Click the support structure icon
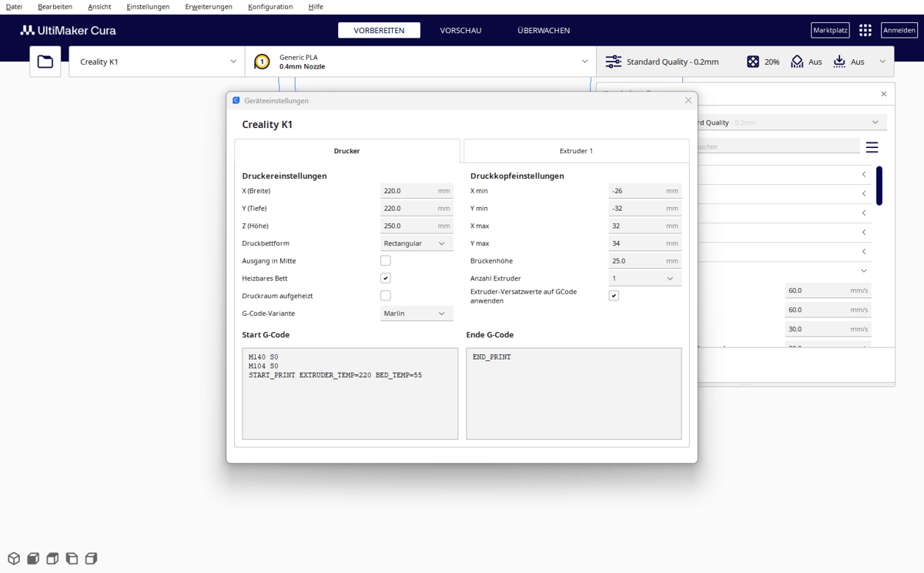This screenshot has width=924, height=573. pyautogui.click(x=797, y=62)
